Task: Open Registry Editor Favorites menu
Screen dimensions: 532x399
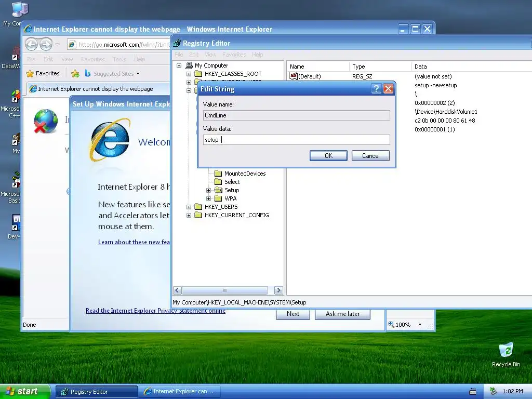Action: [x=234, y=54]
